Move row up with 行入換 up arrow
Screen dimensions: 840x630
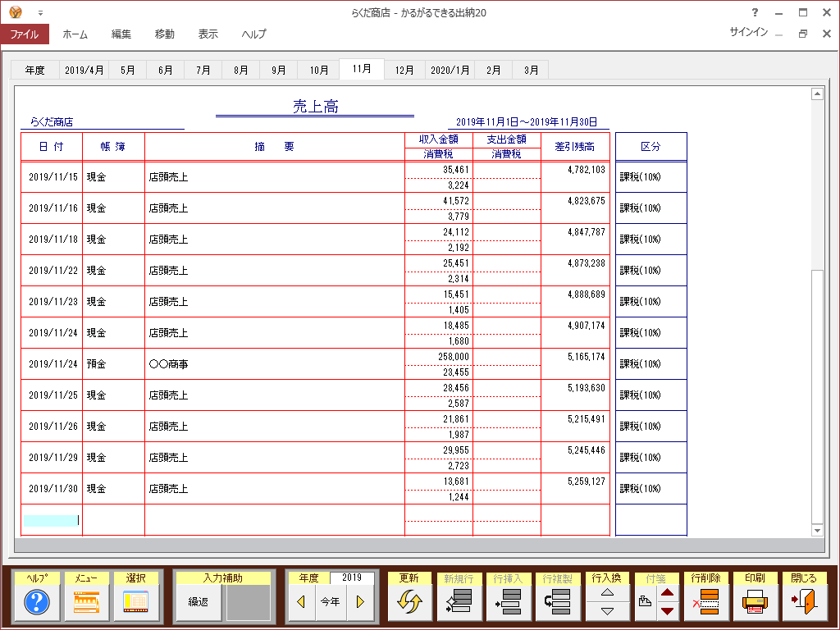pyautogui.click(x=607, y=592)
